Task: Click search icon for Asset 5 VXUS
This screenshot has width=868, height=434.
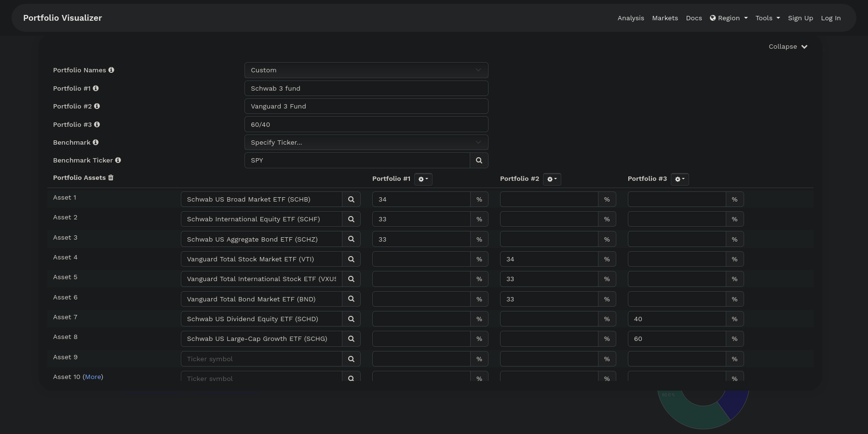Action: point(351,279)
